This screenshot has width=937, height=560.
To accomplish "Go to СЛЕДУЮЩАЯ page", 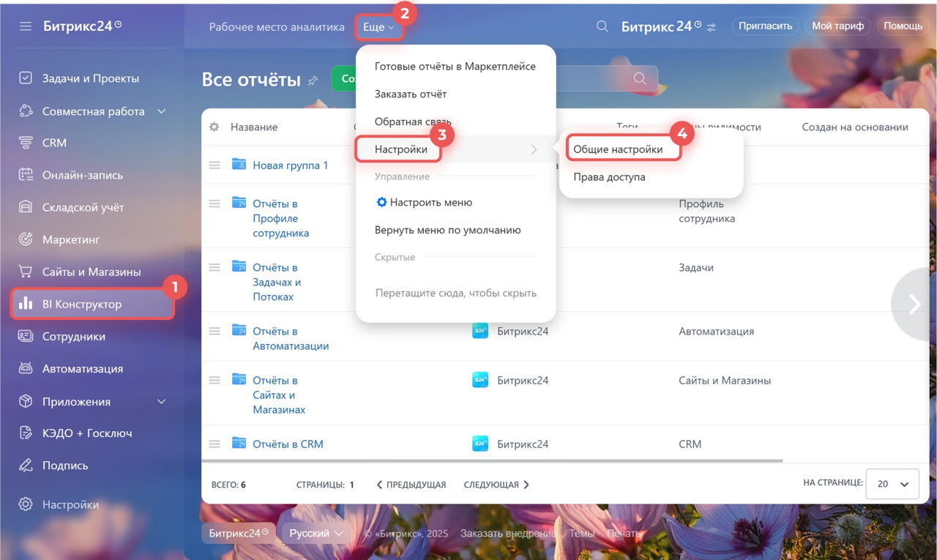I will 496,485.
